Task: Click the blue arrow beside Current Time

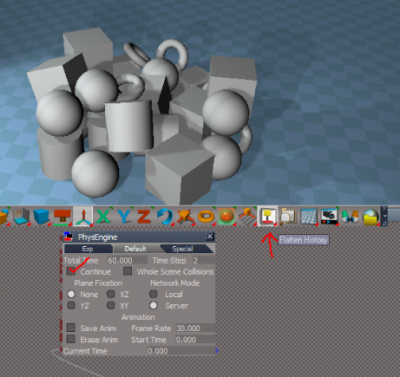Action: (x=217, y=351)
